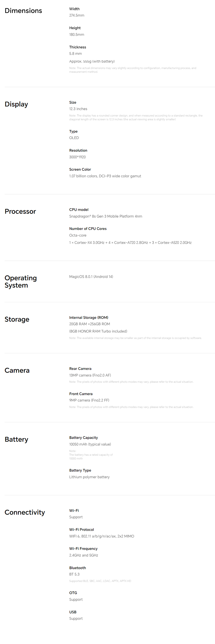Click the 274.5mm width value
Viewport: 215px width, 644px height.
pyautogui.click(x=77, y=15)
